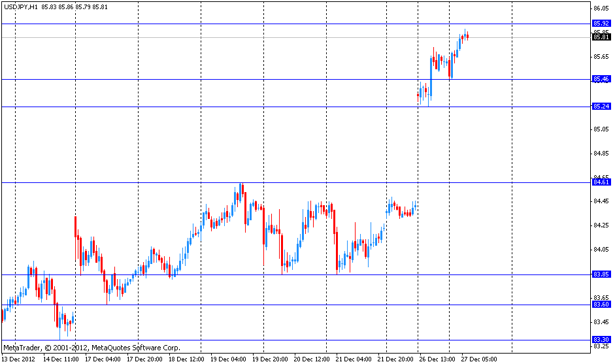Click the 86.05 price scale value
This screenshot has width=615, height=364.
(x=601, y=8)
